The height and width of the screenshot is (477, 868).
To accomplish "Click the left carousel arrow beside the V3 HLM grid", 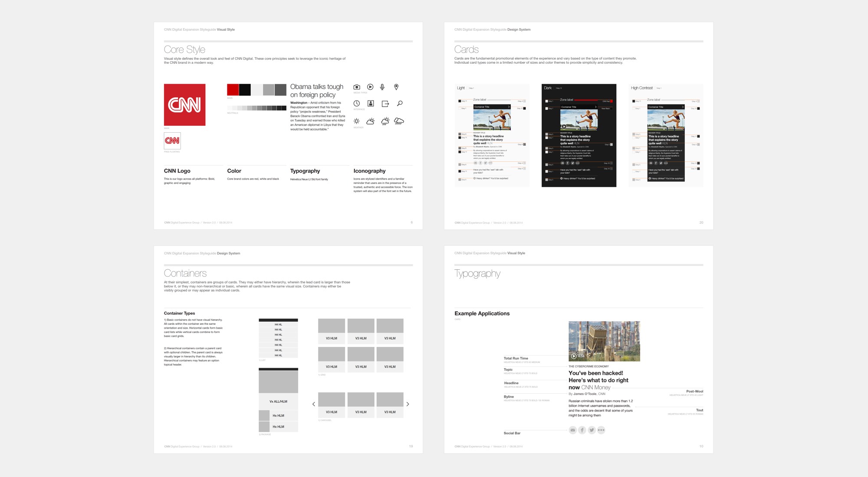I will 313,404.
